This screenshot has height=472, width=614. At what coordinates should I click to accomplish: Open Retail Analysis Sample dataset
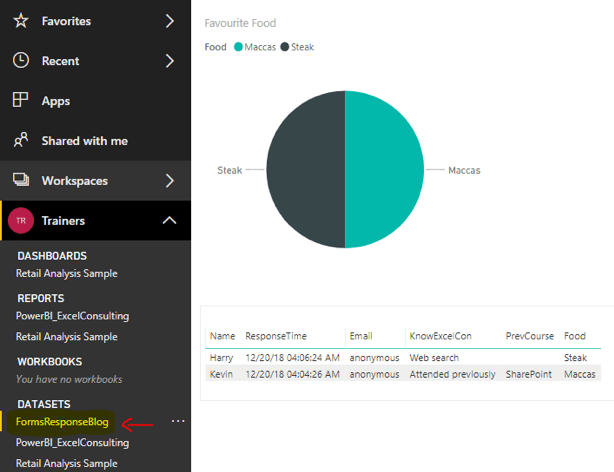[67, 463]
